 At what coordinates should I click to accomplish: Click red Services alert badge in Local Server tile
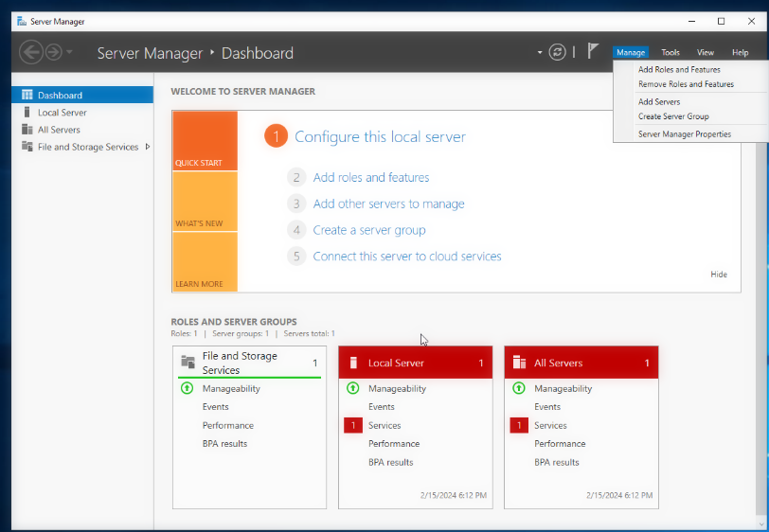coord(353,426)
